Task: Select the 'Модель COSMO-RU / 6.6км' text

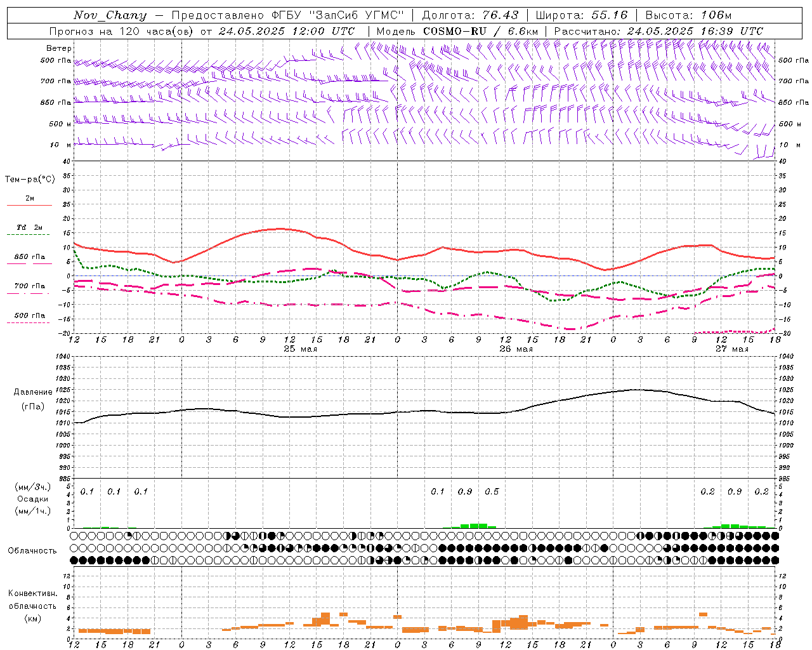Action: (457, 31)
